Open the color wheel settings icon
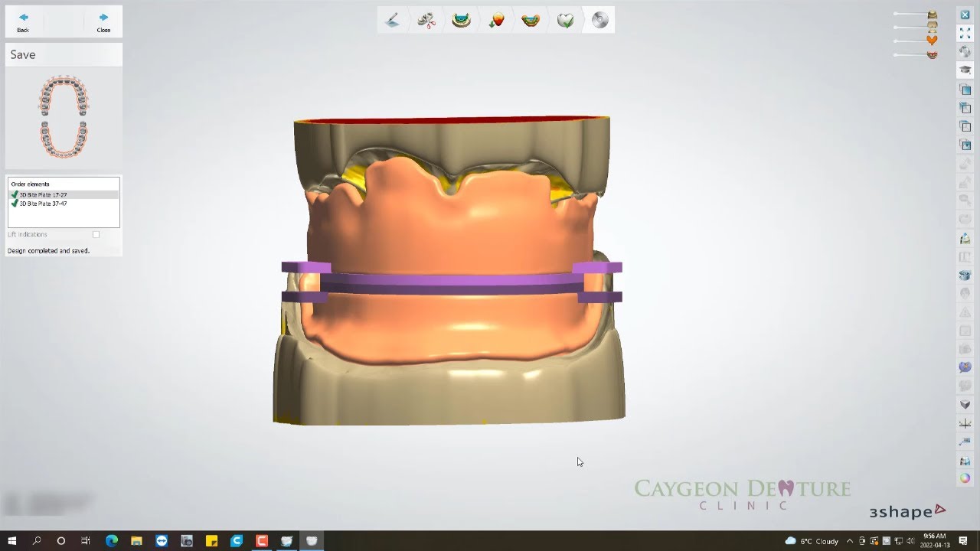Screen dimensions: 980x551 [965, 478]
